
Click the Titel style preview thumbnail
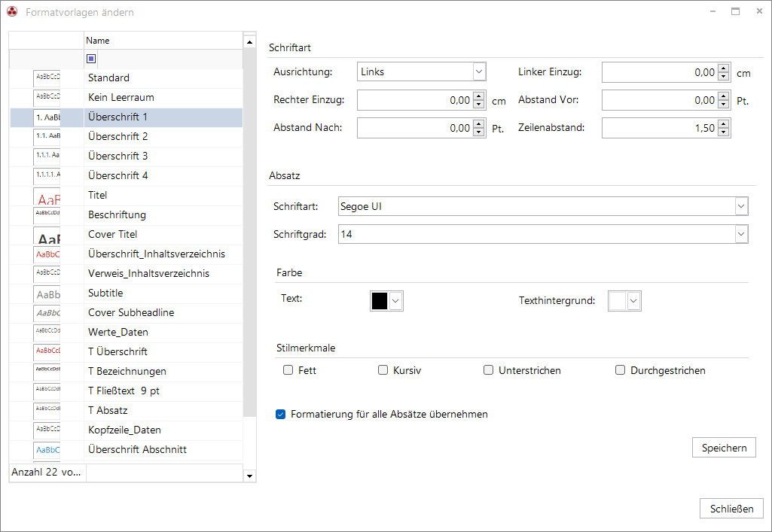(x=47, y=196)
